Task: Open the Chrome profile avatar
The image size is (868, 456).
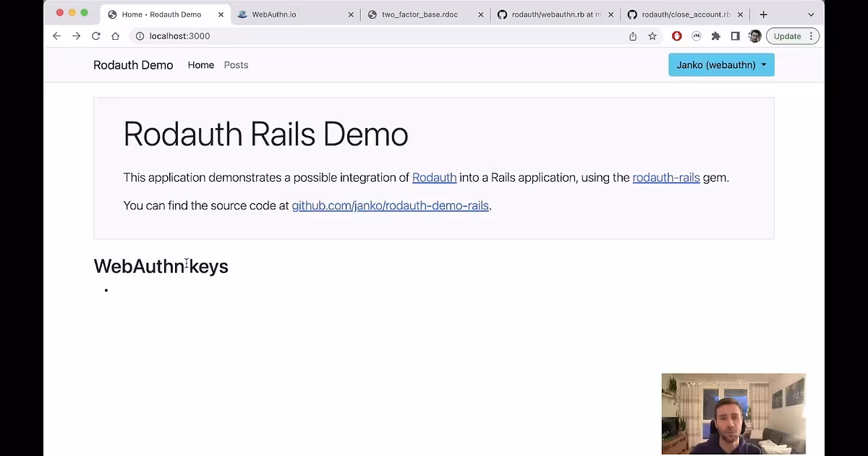Action: (x=754, y=36)
